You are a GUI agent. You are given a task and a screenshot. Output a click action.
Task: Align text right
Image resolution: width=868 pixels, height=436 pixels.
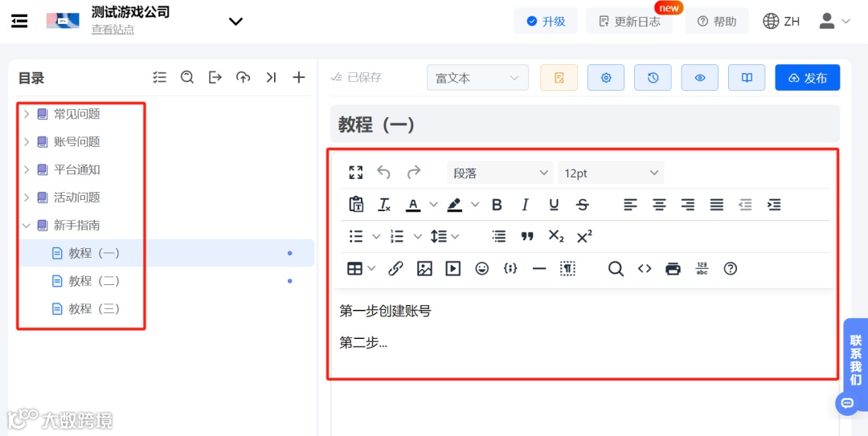pyautogui.click(x=687, y=205)
